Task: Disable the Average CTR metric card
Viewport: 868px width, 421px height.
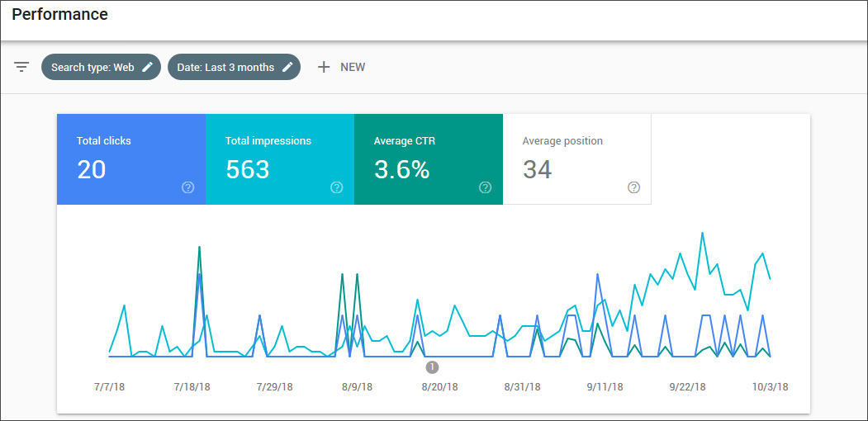Action: pos(428,159)
